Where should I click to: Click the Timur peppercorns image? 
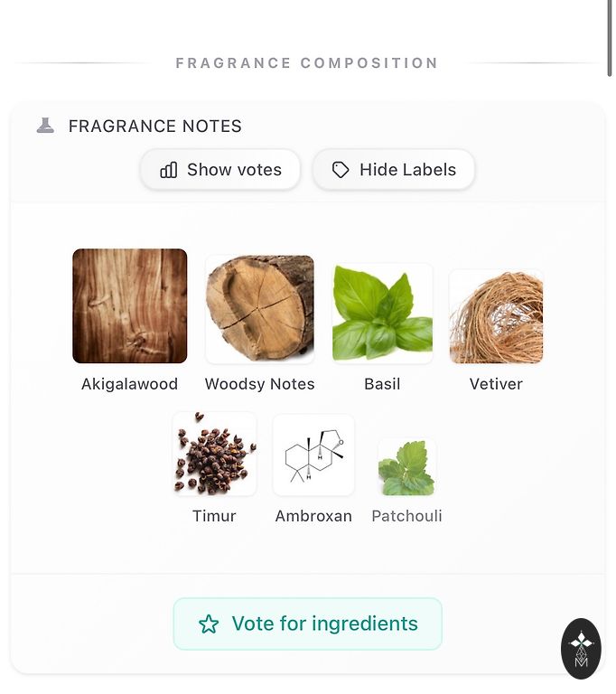tap(214, 454)
